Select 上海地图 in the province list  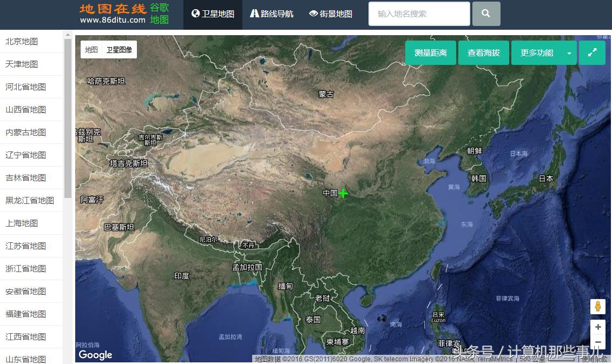[22, 223]
